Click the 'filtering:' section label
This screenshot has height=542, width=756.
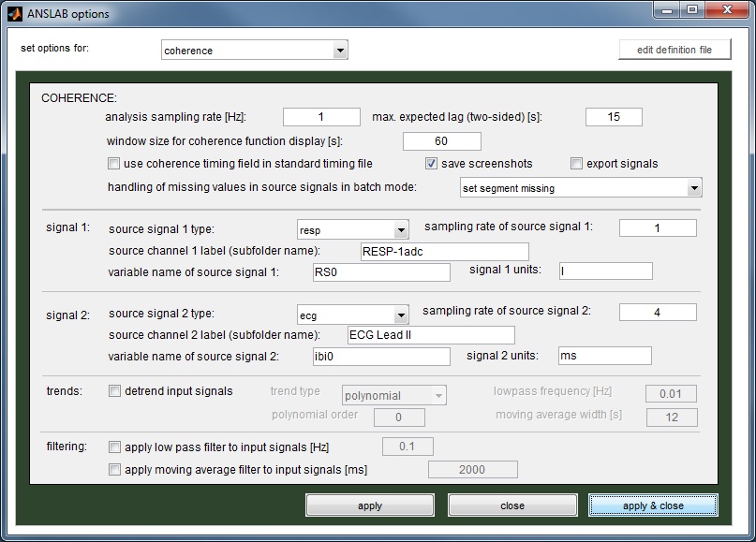click(x=67, y=447)
